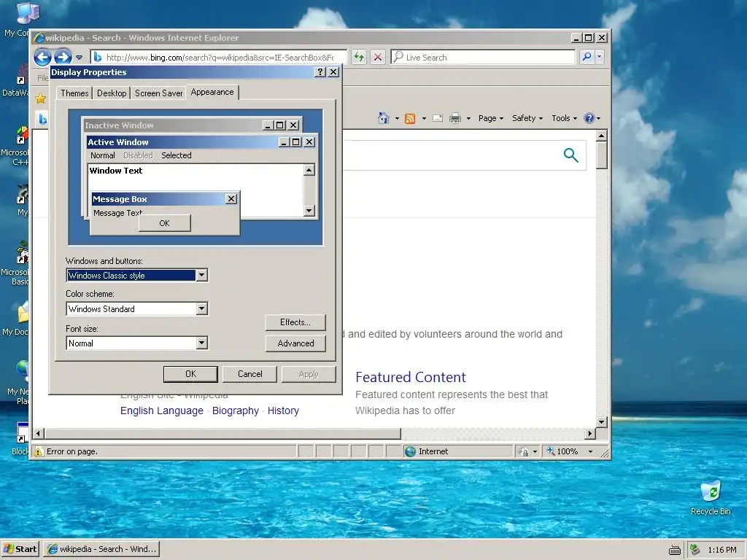Click the vertical scrollbar down arrow
Viewport: 747px width, 560px height.
coord(602,422)
